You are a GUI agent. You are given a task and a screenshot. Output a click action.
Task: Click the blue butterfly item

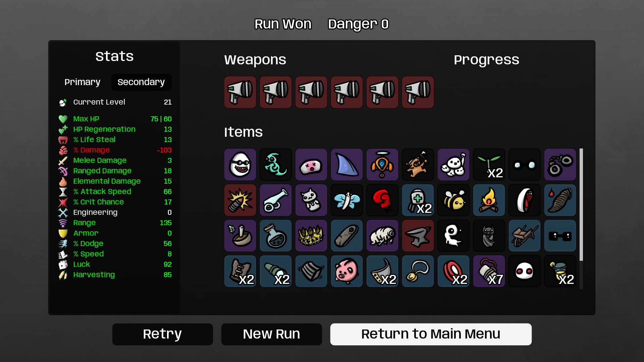coord(347,200)
